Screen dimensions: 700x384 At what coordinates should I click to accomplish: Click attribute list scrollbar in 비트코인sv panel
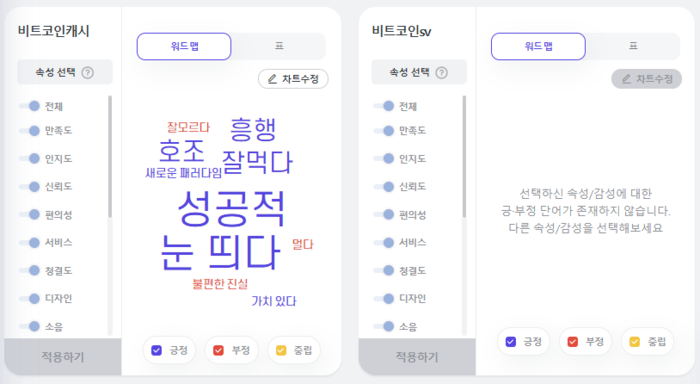tap(464, 156)
